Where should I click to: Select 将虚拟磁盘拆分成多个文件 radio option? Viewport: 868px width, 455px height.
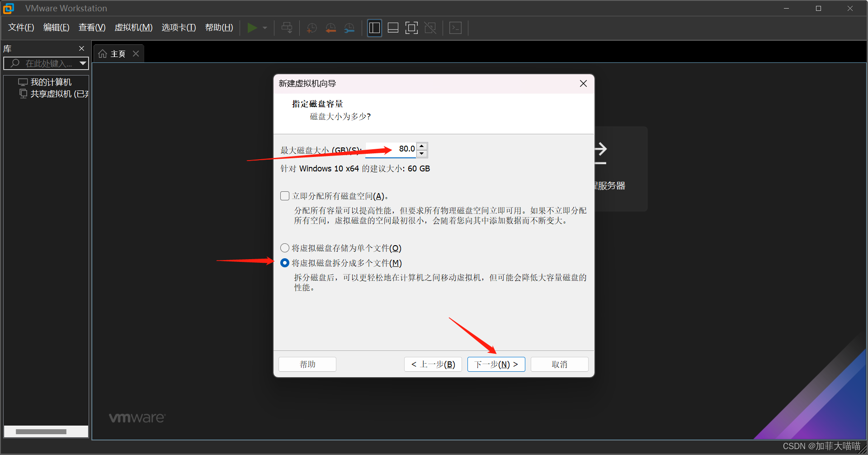point(285,263)
